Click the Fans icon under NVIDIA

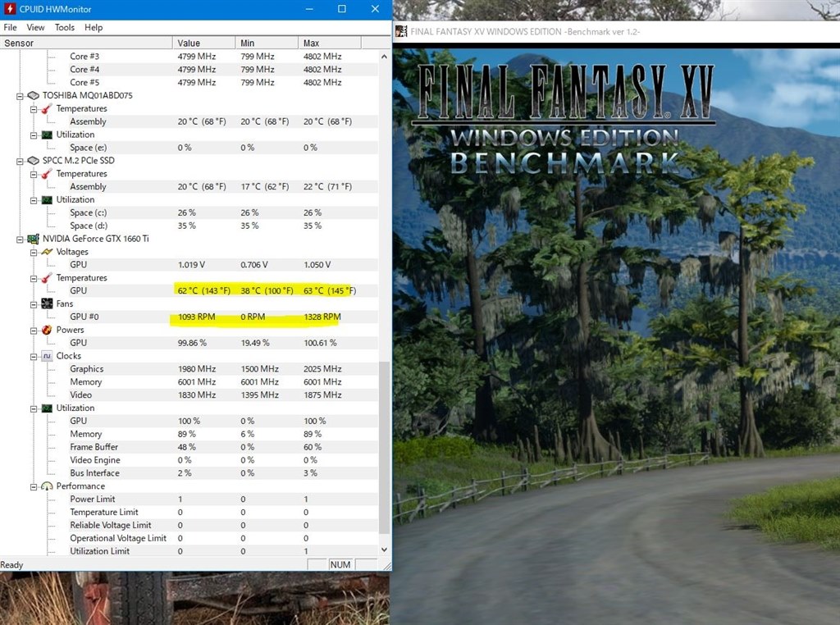(x=47, y=303)
